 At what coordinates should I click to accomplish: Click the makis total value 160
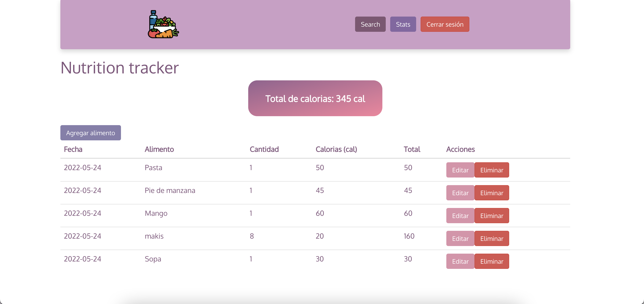409,236
